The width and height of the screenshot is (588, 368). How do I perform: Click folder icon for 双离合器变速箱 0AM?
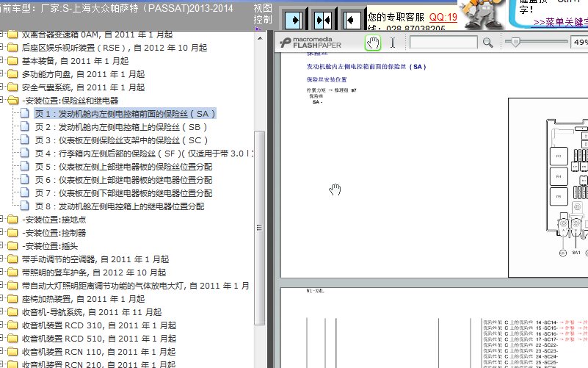coord(12,35)
